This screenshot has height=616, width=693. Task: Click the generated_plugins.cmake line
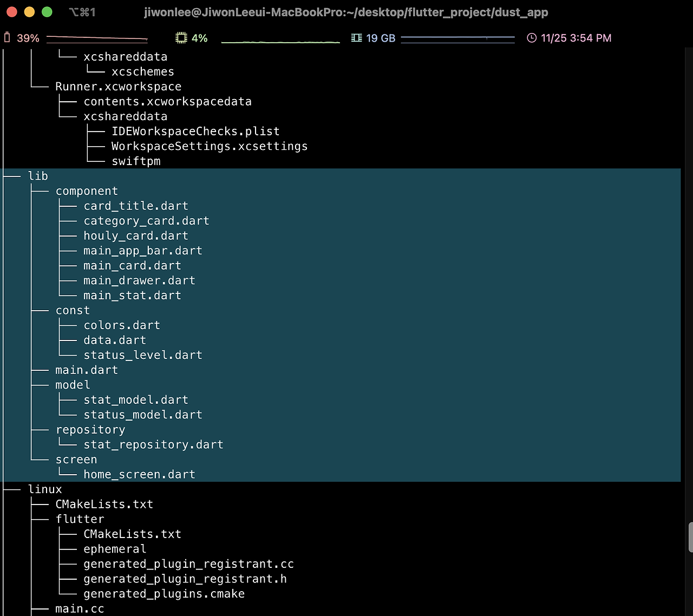164,594
